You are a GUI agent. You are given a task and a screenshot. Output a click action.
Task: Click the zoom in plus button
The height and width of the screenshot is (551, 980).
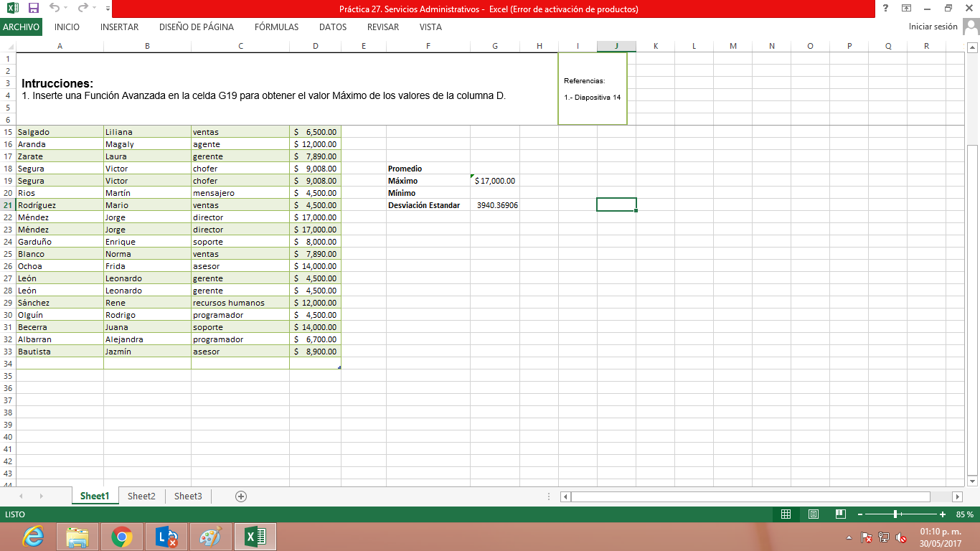click(x=943, y=514)
